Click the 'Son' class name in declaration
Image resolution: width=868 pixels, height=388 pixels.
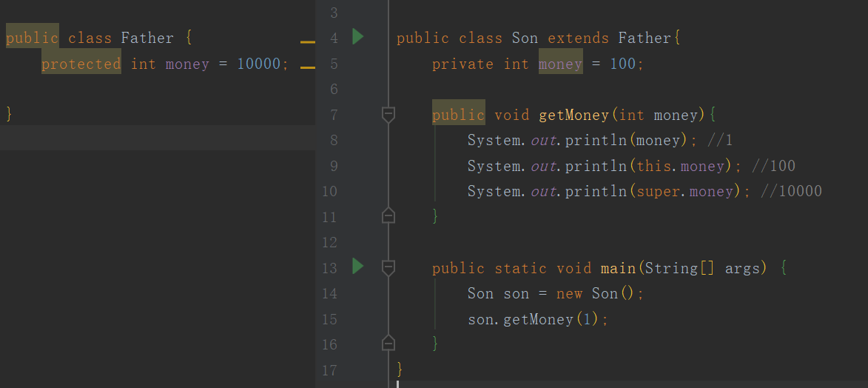tap(525, 39)
